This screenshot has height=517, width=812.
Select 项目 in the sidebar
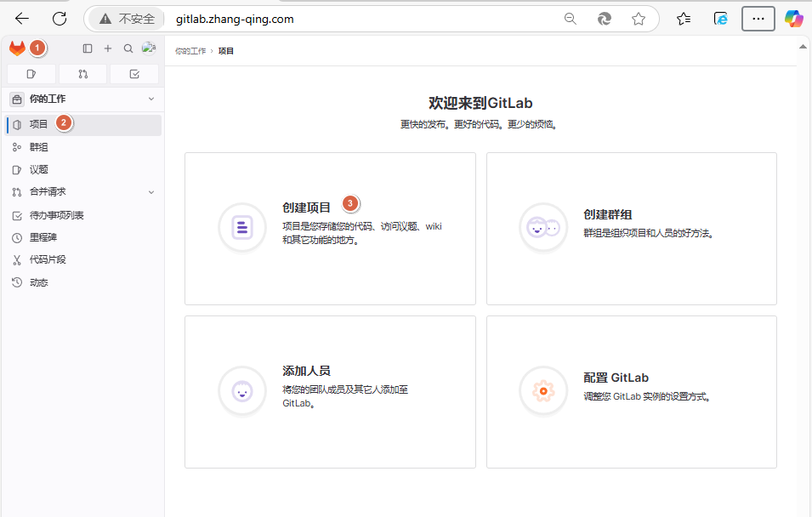coord(83,124)
